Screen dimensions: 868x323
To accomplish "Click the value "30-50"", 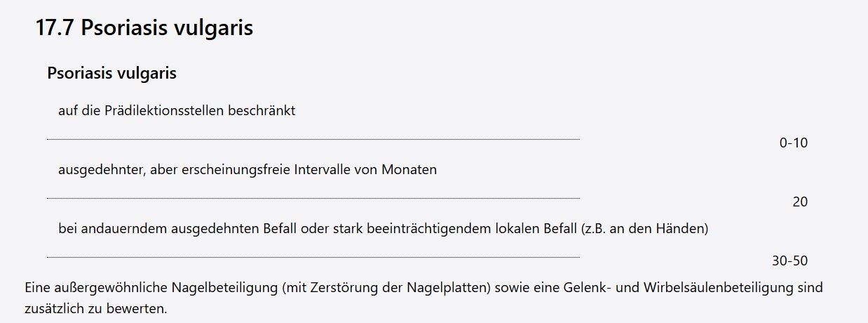I will click(790, 261).
